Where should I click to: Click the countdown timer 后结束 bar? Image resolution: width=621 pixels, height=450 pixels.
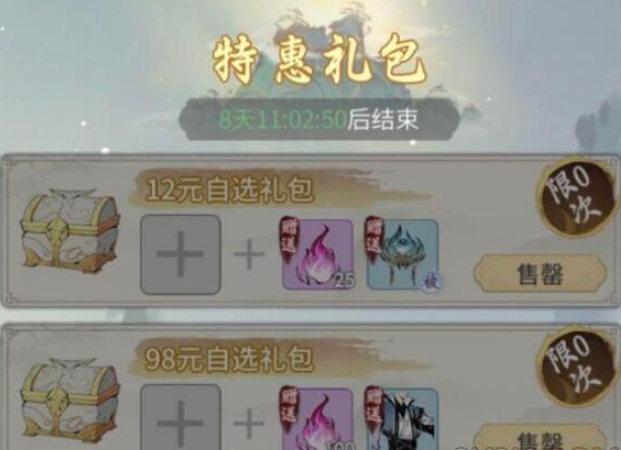pyautogui.click(x=319, y=119)
